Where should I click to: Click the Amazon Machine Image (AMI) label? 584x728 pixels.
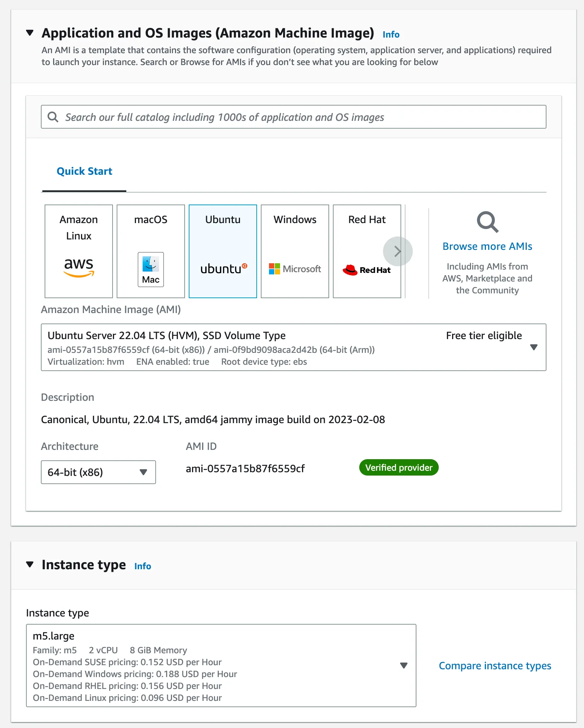pos(111,309)
